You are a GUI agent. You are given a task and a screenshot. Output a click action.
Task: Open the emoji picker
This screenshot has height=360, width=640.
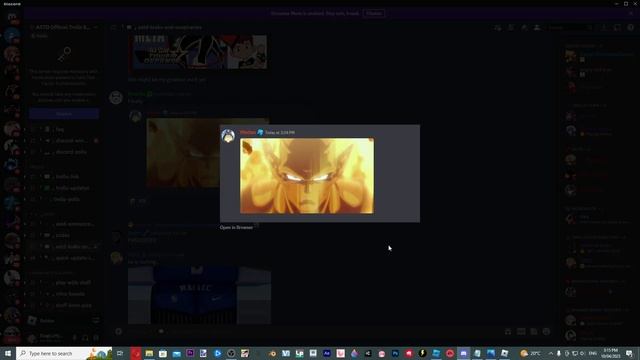click(x=547, y=331)
